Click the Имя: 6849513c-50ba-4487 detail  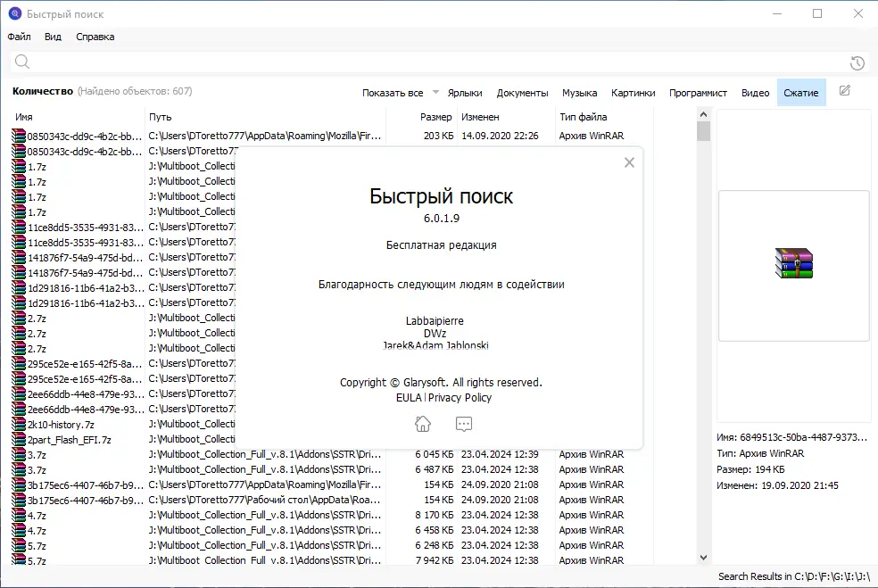pyautogui.click(x=791, y=437)
